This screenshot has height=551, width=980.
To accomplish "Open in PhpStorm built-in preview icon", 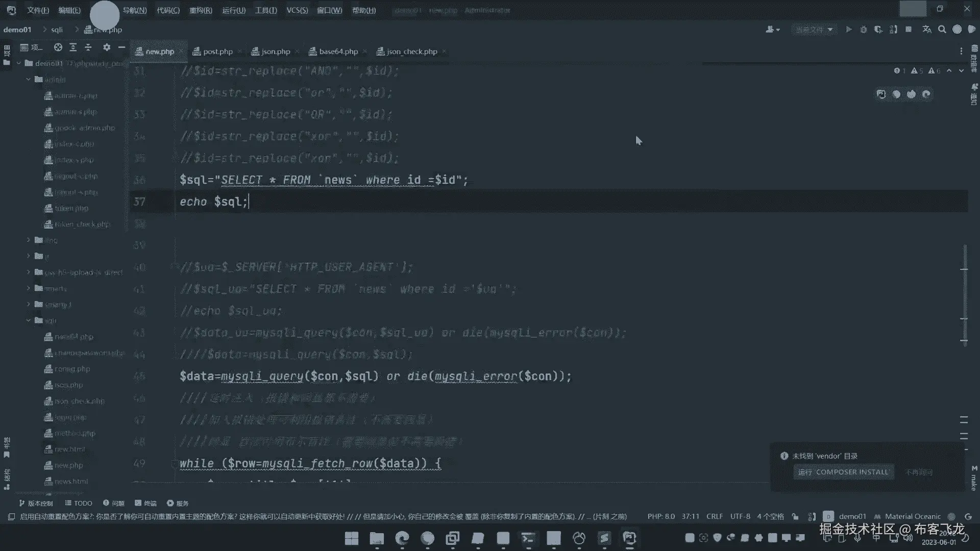I will [881, 94].
